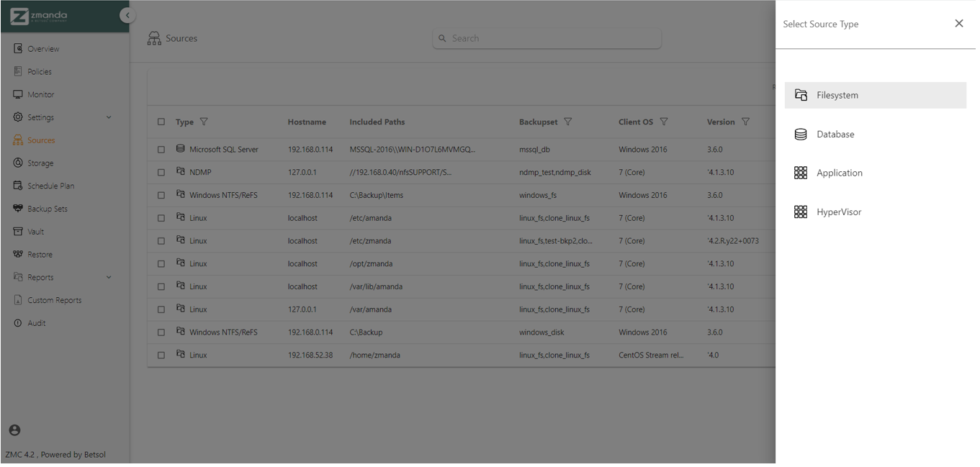The image size is (980, 467).
Task: Click the magnifier icon in search bar
Action: [x=441, y=38]
